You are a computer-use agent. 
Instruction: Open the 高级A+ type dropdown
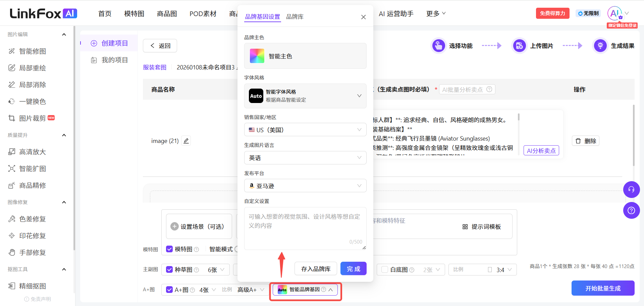coord(251,290)
